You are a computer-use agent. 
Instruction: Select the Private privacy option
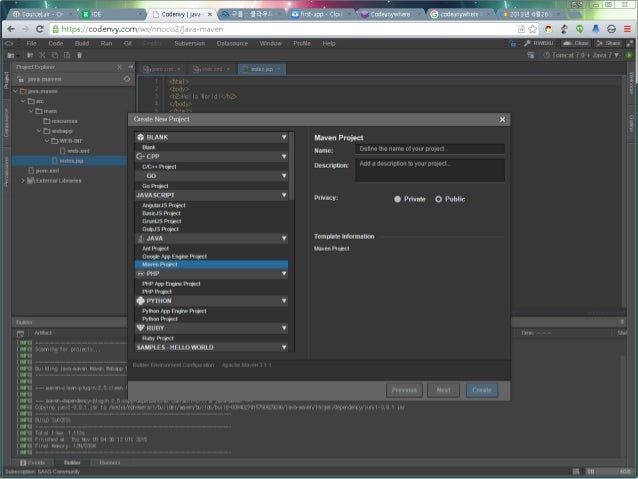coord(398,199)
